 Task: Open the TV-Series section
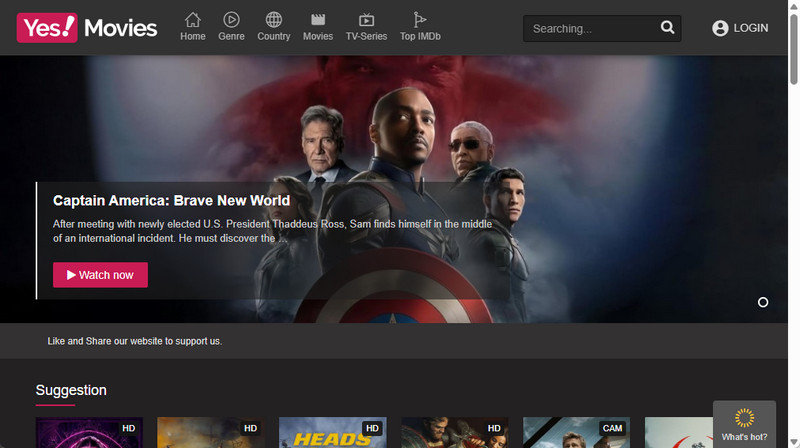click(x=366, y=27)
